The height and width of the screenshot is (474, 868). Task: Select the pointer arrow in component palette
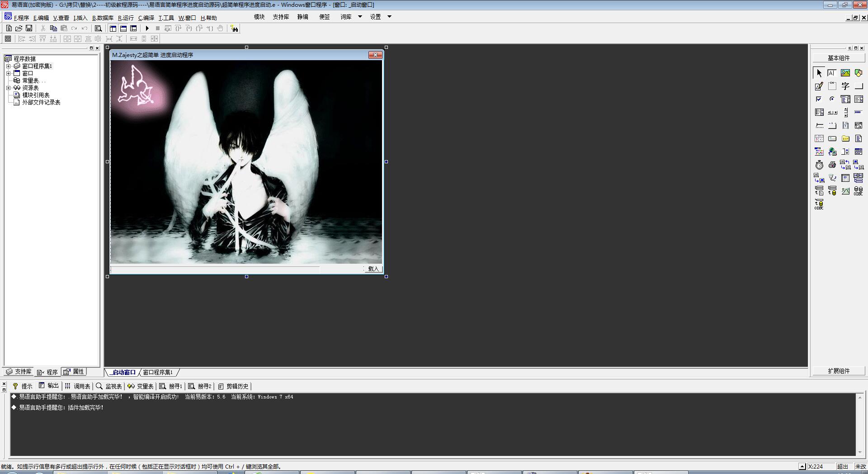(x=819, y=73)
